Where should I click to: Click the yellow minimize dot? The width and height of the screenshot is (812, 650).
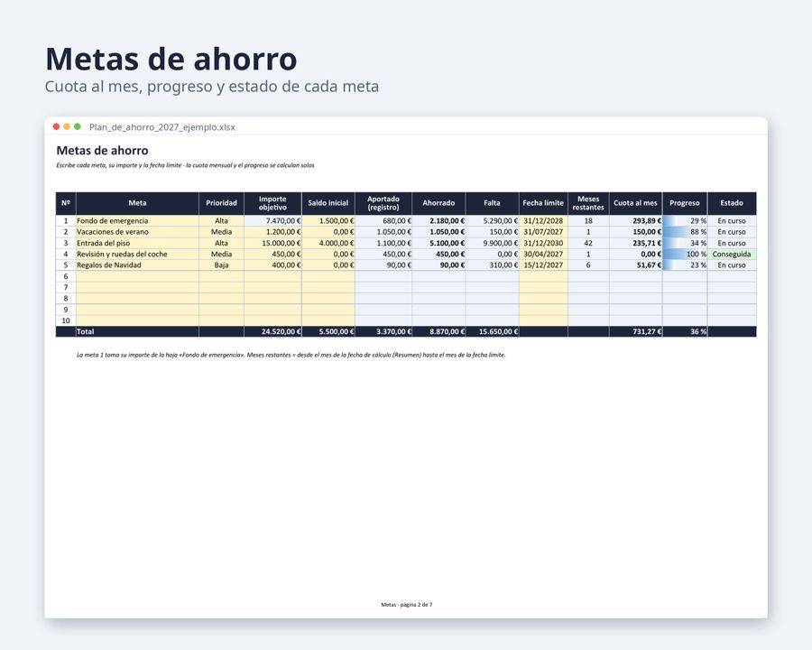pyautogui.click(x=67, y=126)
